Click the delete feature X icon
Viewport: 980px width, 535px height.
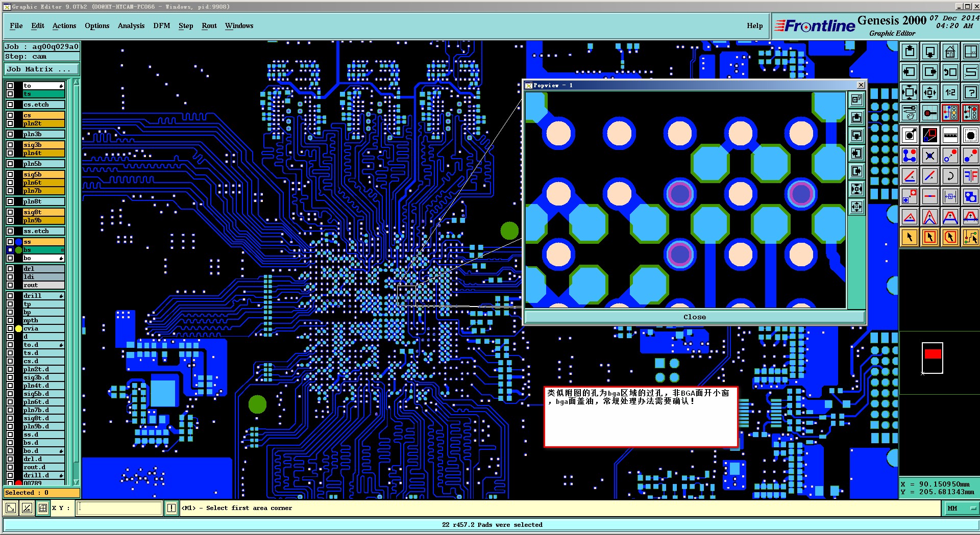point(930,156)
